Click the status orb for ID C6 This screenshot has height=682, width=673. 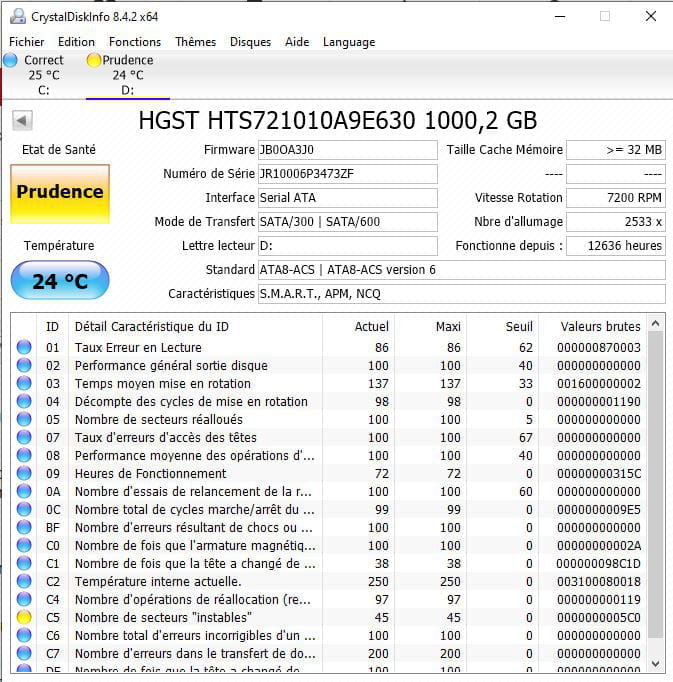click(x=24, y=635)
